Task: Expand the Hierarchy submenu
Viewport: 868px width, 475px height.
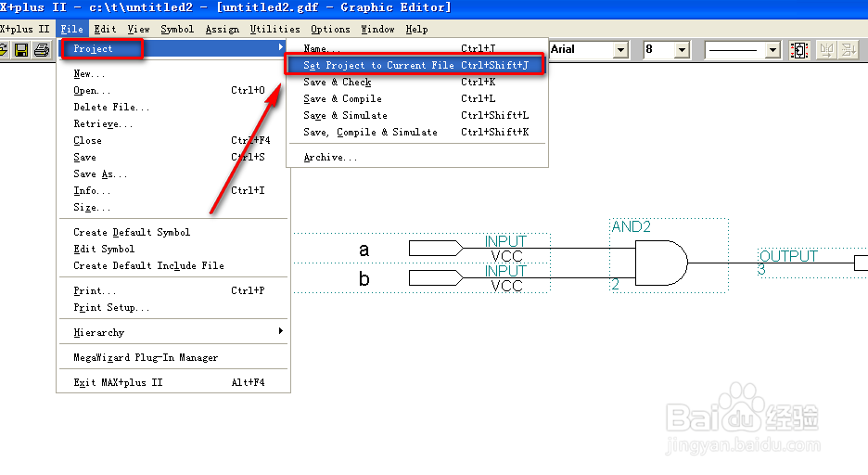Action: click(173, 332)
